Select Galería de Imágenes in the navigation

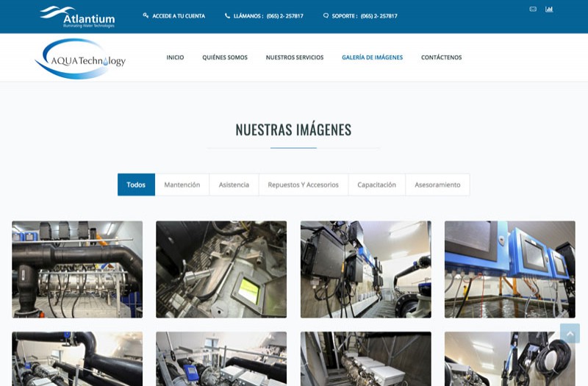pyautogui.click(x=373, y=57)
